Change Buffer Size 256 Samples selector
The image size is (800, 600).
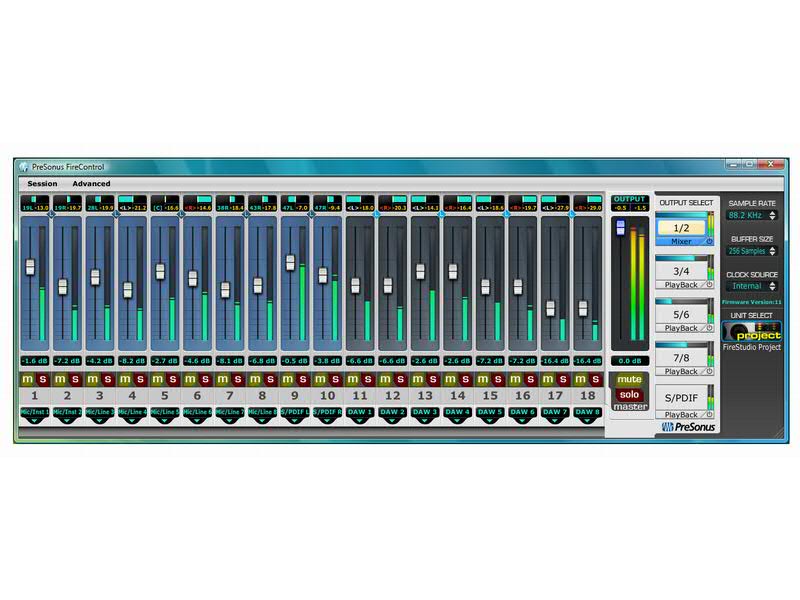(752, 251)
